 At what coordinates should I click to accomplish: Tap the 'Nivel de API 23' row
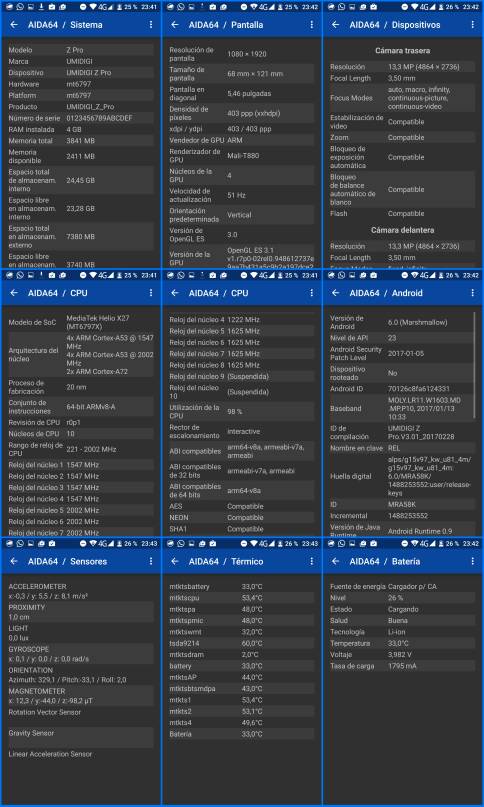pos(401,338)
